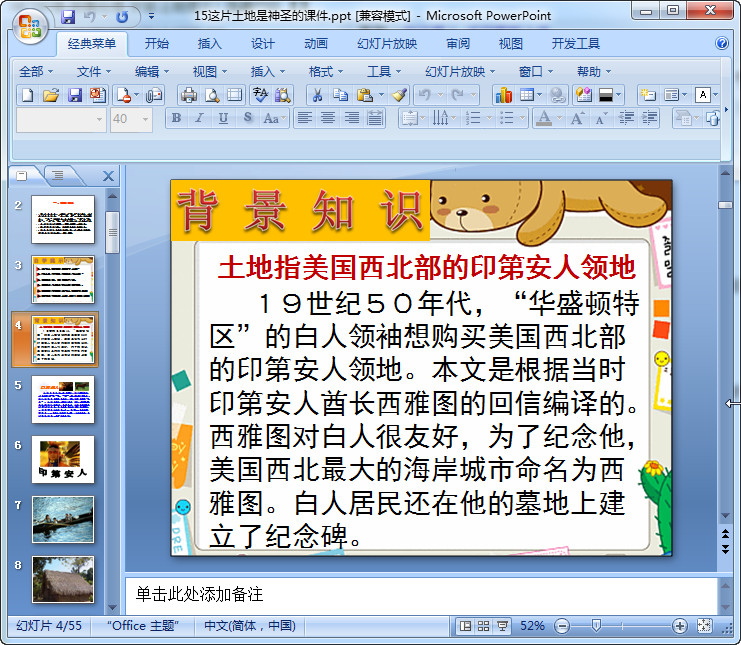Center align text
Image resolution: width=741 pixels, height=645 pixels.
tap(328, 118)
